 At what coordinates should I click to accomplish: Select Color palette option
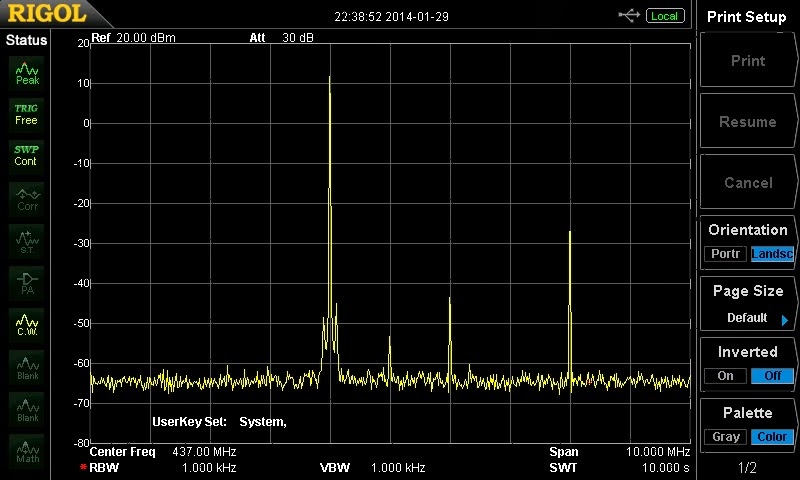[x=772, y=437]
